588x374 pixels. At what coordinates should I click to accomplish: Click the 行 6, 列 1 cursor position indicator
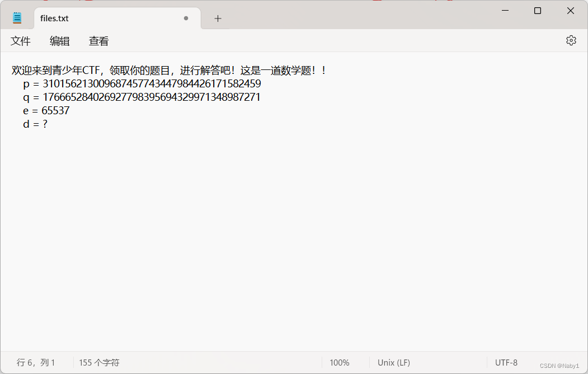pyautogui.click(x=36, y=362)
